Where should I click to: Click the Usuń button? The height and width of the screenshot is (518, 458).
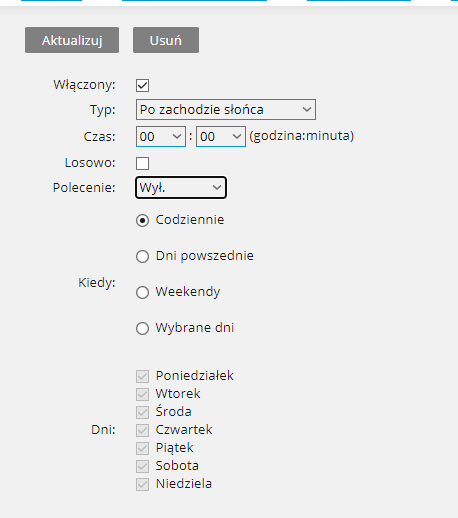click(x=166, y=40)
